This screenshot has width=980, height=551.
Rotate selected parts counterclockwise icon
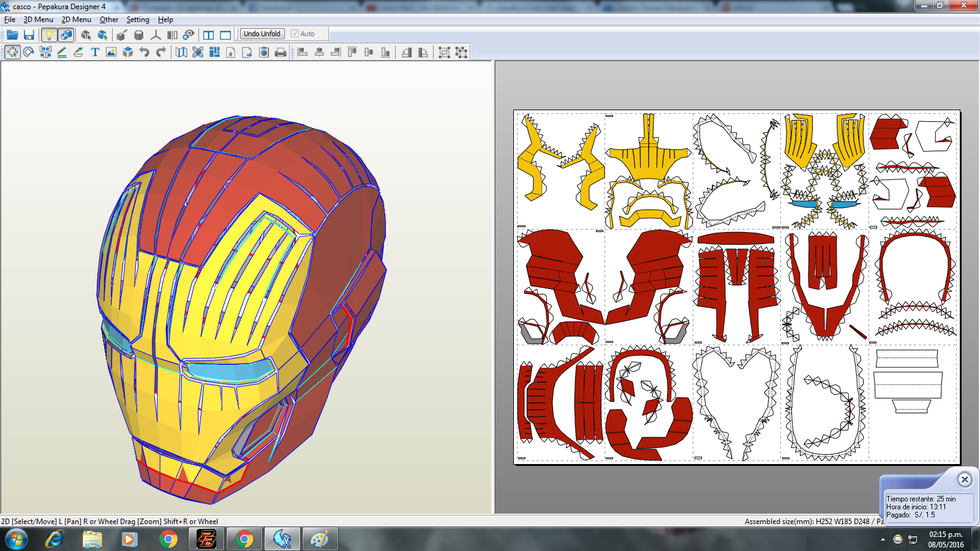coord(407,52)
